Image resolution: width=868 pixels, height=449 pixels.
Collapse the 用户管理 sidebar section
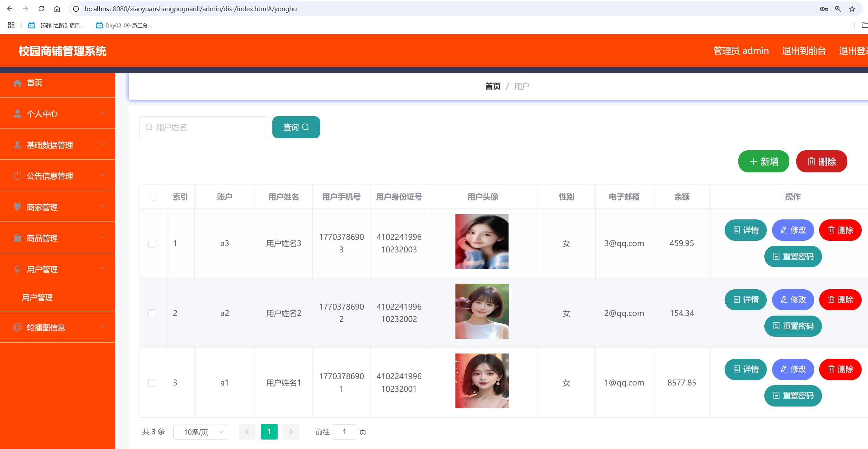click(x=103, y=269)
